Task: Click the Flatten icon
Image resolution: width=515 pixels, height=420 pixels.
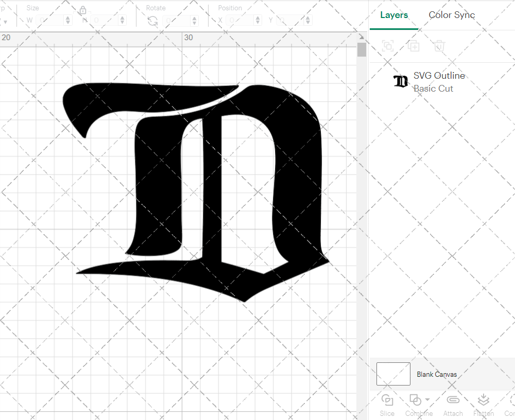Action: [x=483, y=400]
